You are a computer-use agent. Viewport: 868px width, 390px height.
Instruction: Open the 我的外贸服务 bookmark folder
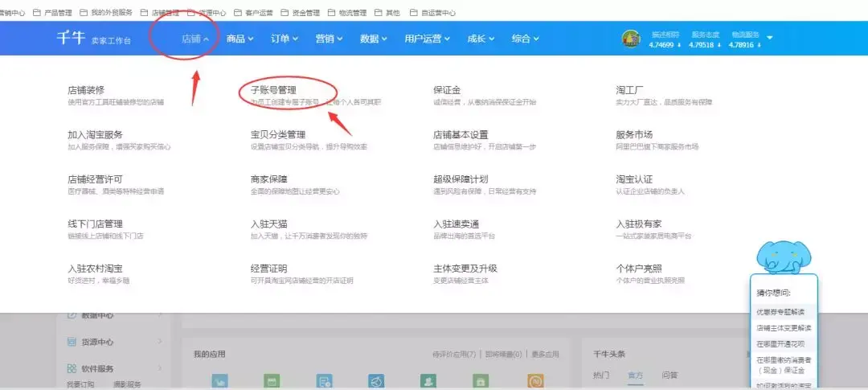click(106, 12)
